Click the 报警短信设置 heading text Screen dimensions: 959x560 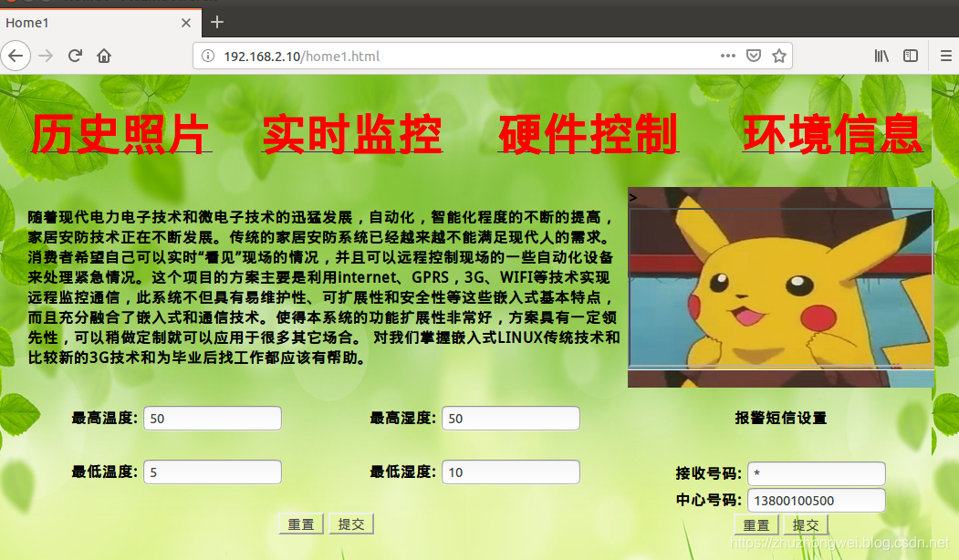click(780, 418)
